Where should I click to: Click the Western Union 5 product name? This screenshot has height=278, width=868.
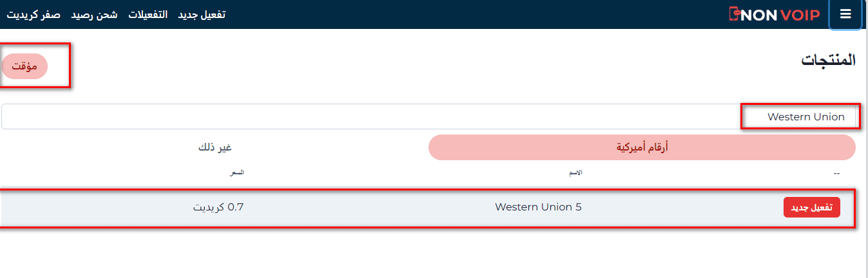coord(538,207)
